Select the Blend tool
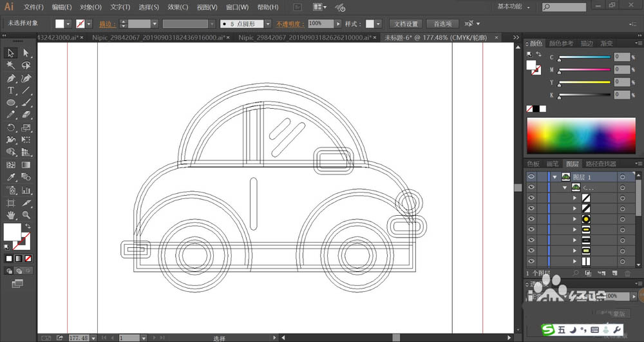 (x=26, y=177)
